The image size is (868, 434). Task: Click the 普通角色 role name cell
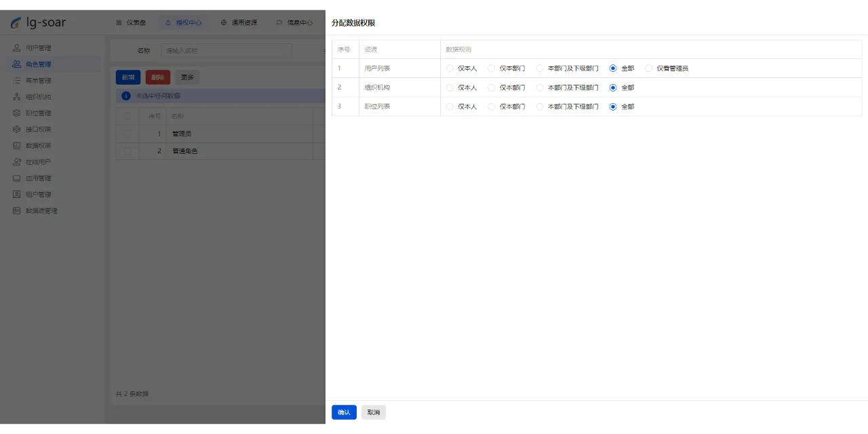239,151
